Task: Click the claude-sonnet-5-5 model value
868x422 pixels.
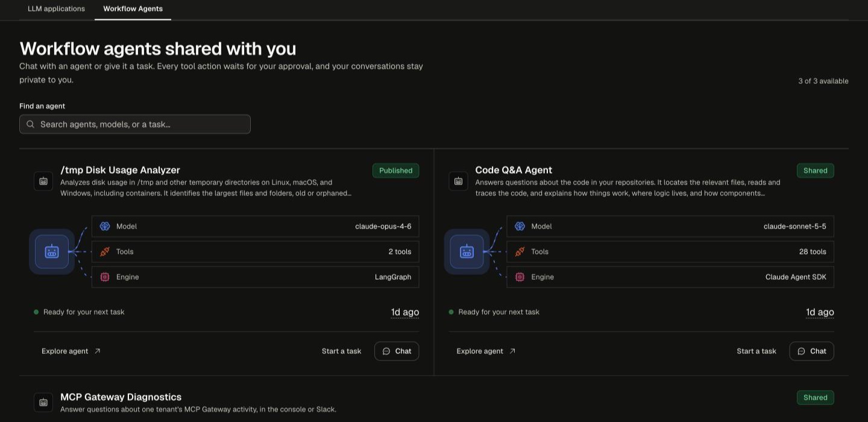Action: pos(794,226)
